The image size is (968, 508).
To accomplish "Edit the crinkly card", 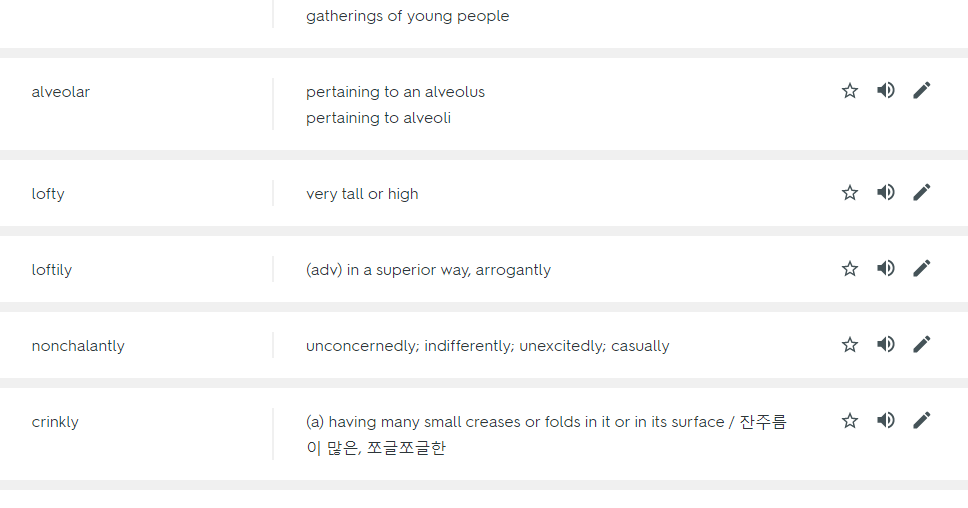I will point(922,421).
